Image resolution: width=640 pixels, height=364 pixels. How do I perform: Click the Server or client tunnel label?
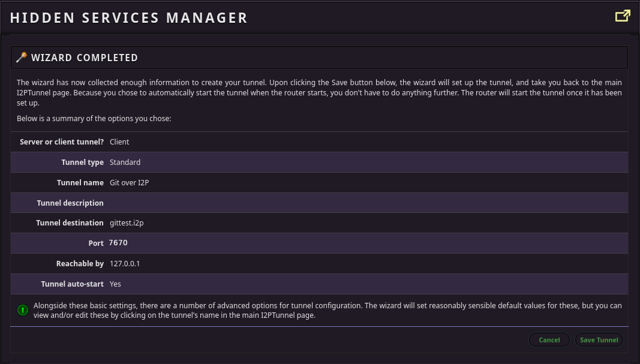click(x=62, y=142)
